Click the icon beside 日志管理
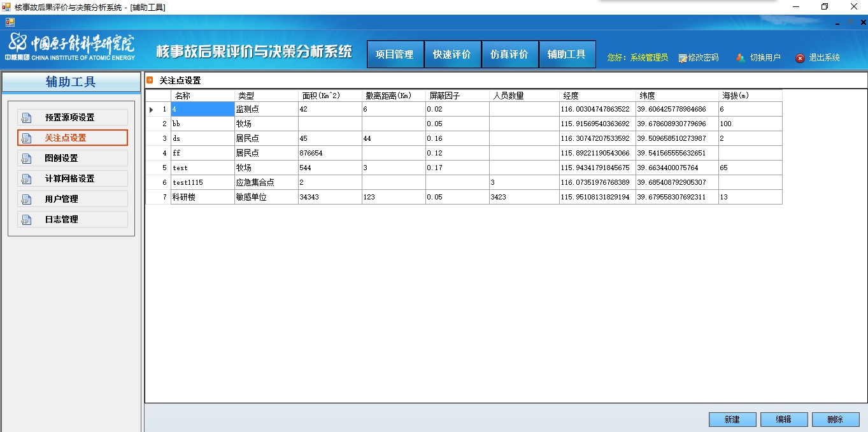 (x=26, y=220)
